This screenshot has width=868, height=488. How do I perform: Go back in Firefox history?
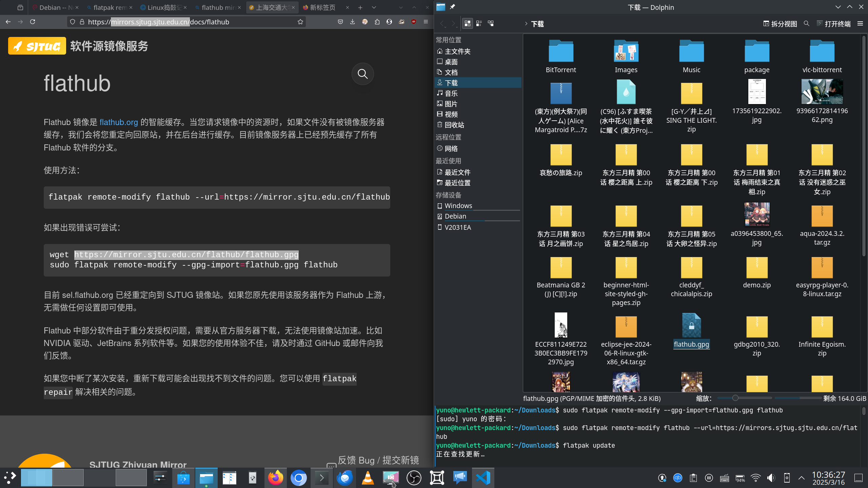coord(8,22)
